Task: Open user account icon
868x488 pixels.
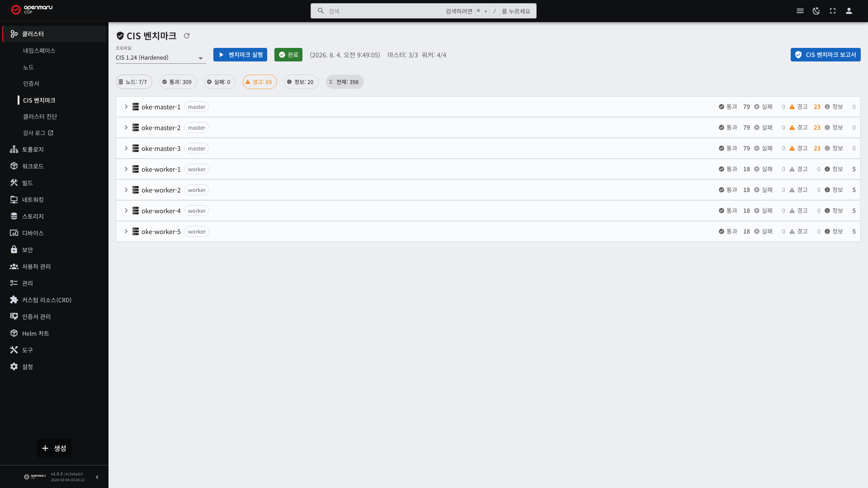Action: [849, 11]
